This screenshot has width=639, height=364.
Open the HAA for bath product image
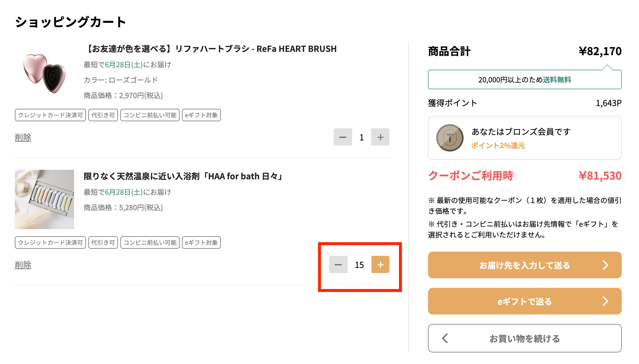click(x=44, y=199)
